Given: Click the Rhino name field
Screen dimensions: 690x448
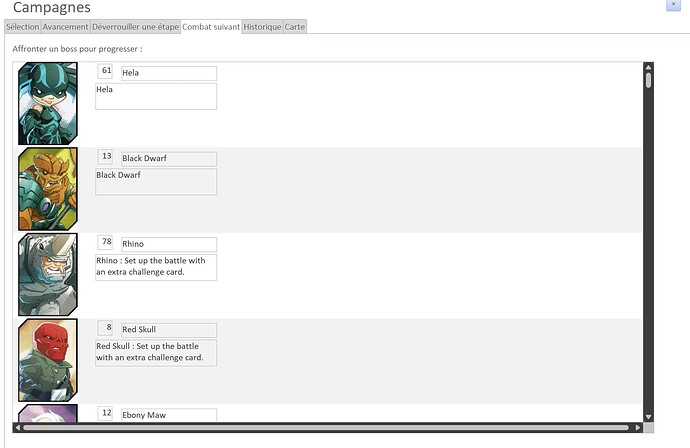Looking at the screenshot, I should 169,244.
